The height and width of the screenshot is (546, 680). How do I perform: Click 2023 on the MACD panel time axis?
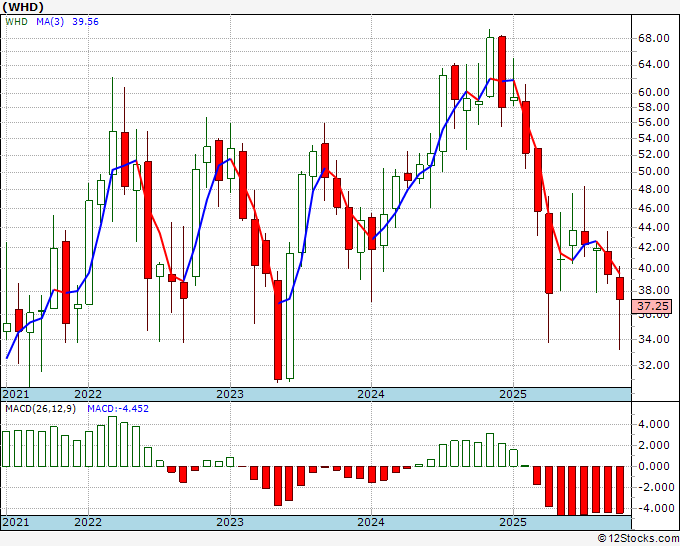(x=230, y=522)
